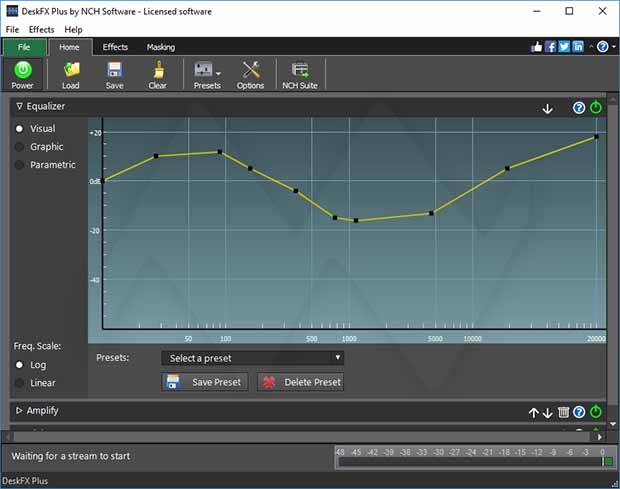The height and width of the screenshot is (489, 620).
Task: Switch to the Effects ribbon tab
Action: 115,47
